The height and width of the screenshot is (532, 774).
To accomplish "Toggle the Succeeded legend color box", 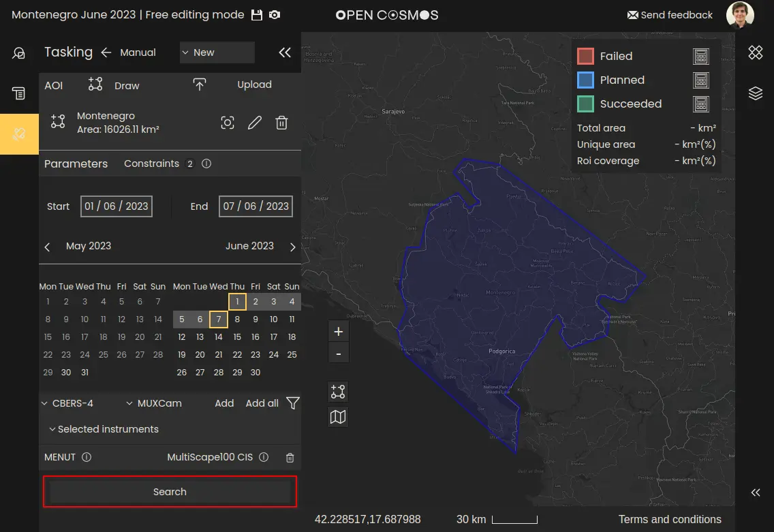I will 585,104.
